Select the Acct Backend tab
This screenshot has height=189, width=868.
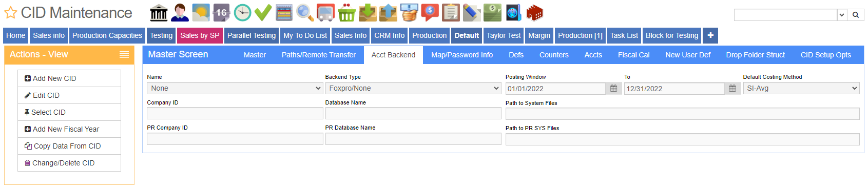click(x=393, y=55)
